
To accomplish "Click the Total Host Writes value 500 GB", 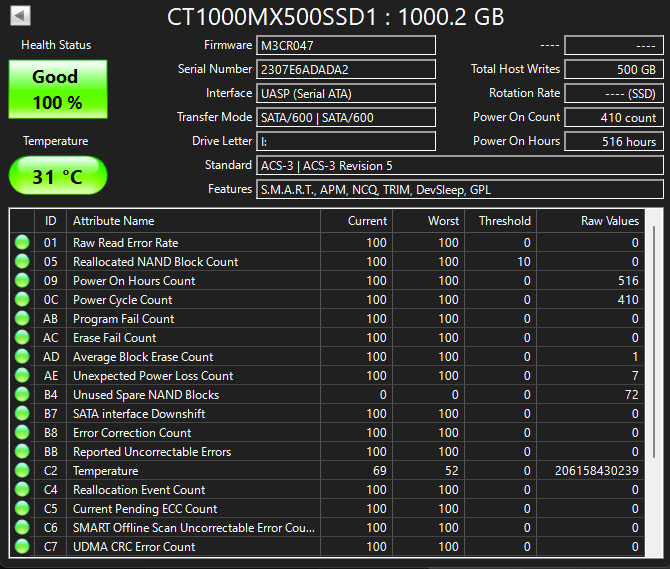I will pos(614,69).
